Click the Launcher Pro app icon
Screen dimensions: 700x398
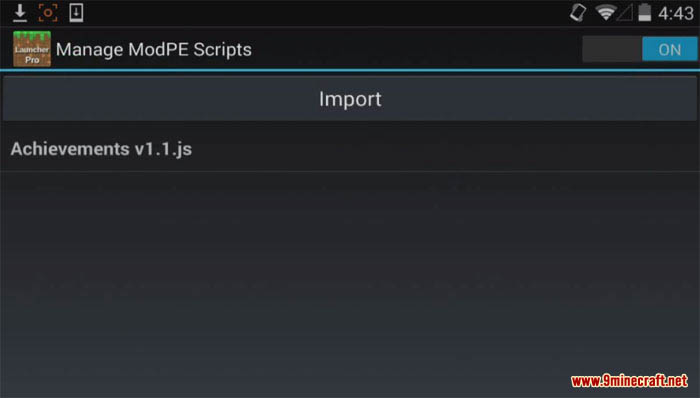(32, 49)
